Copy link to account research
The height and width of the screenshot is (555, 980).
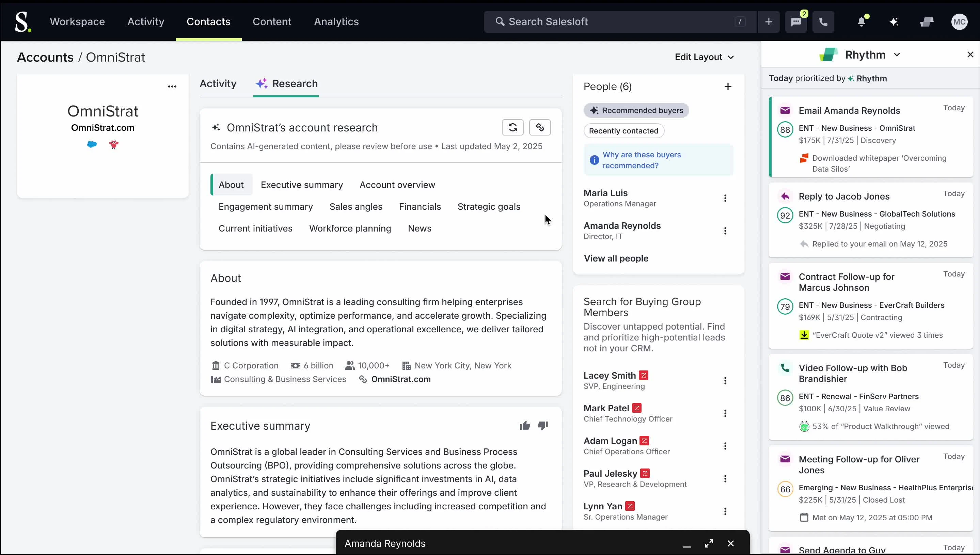540,127
